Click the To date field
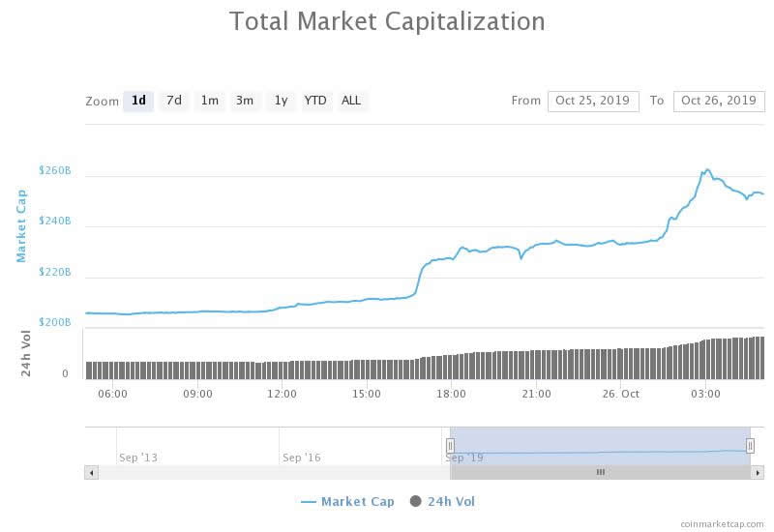 (718, 101)
